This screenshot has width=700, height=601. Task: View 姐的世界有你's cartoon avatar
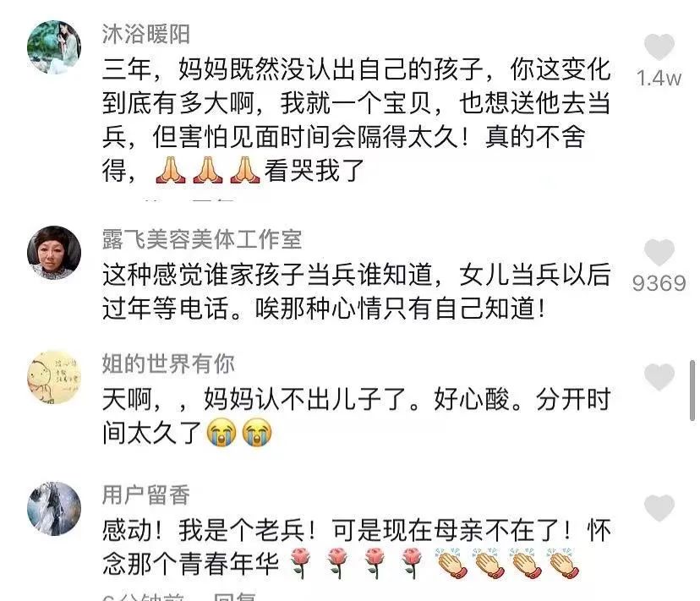pyautogui.click(x=54, y=377)
